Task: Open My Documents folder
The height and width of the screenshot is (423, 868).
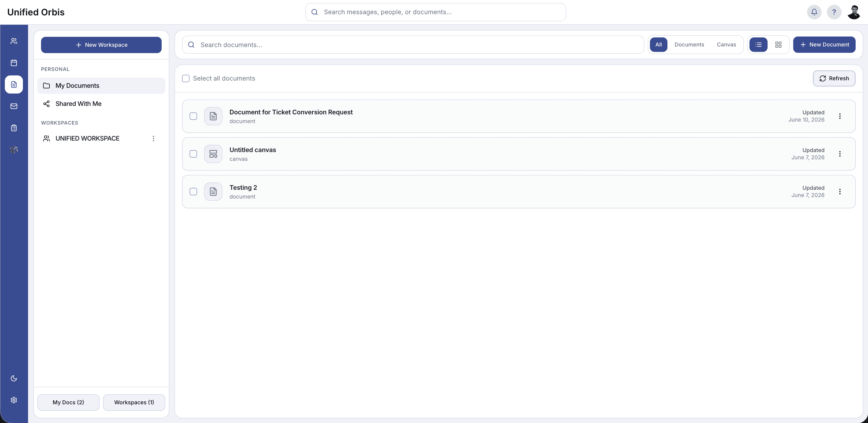Action: pos(101,86)
